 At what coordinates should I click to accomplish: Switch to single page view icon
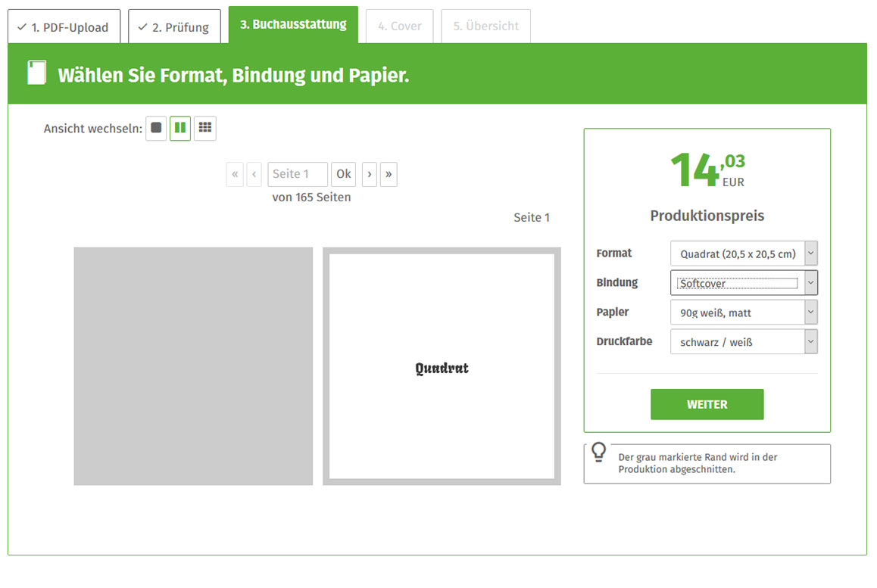click(156, 128)
